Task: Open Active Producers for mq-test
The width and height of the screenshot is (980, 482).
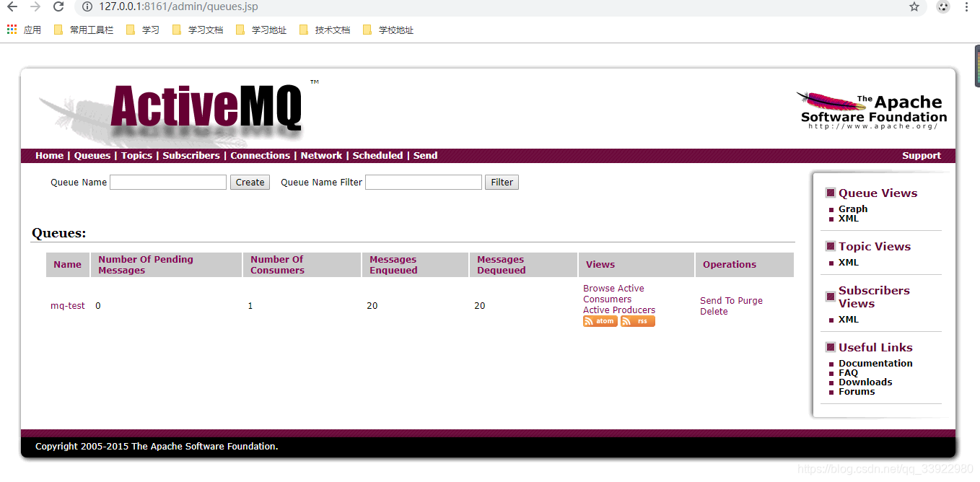Action: [x=619, y=310]
